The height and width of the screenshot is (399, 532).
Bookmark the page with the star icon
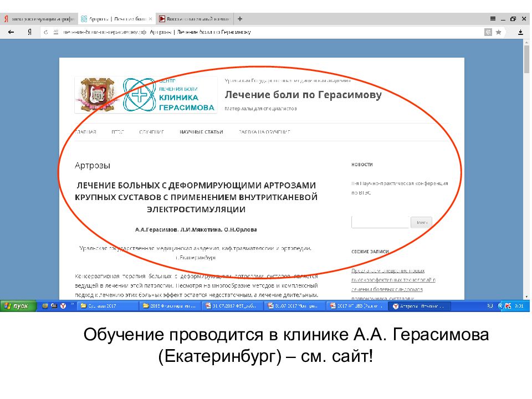point(498,32)
